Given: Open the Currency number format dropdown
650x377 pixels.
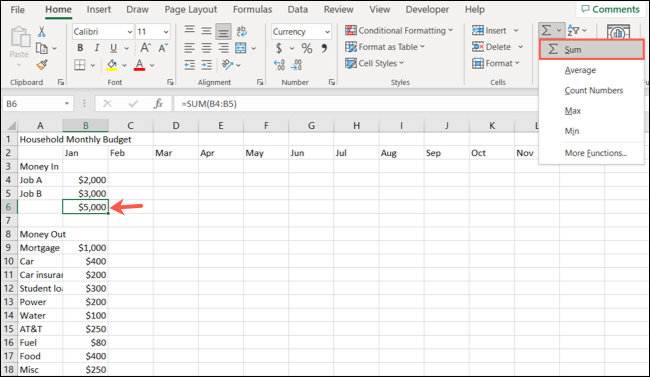Looking at the screenshot, I should 327,32.
